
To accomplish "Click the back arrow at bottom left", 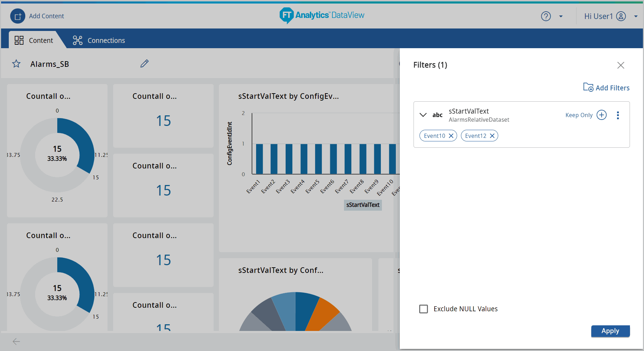I will pyautogui.click(x=16, y=342).
